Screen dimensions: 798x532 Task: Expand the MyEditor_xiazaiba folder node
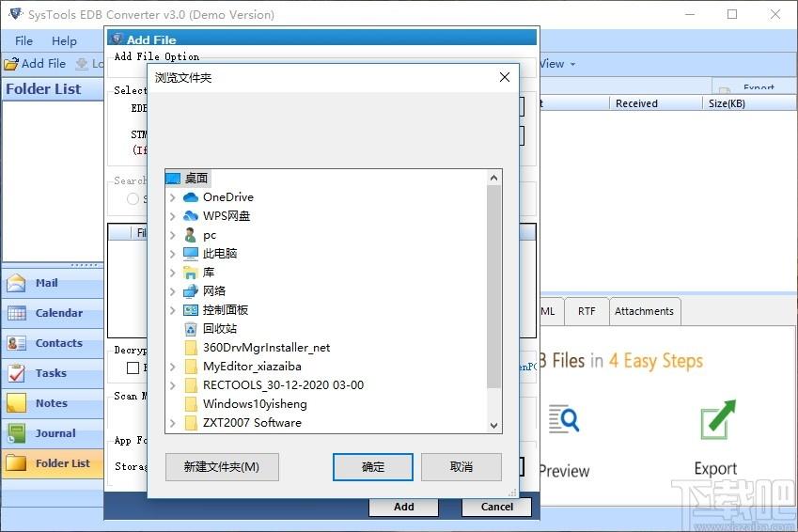click(173, 367)
